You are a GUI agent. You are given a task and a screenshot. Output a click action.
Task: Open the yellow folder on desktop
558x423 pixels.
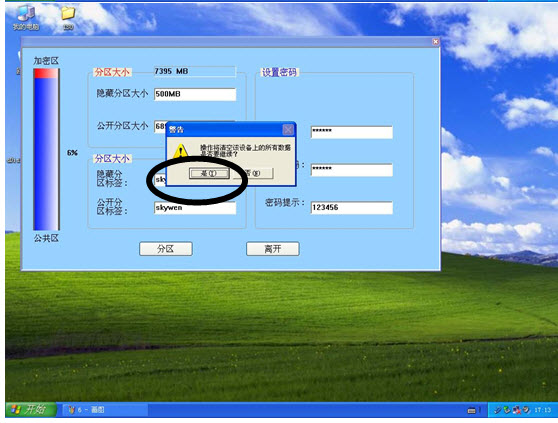coord(68,17)
